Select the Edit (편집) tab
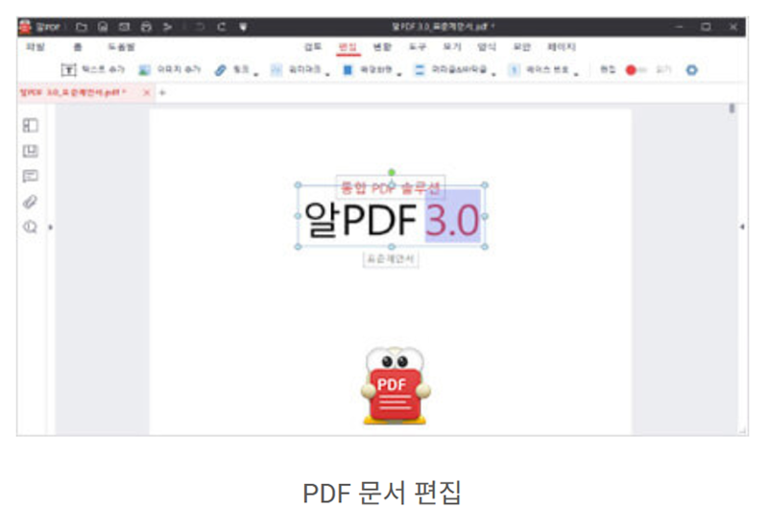 tap(348, 47)
